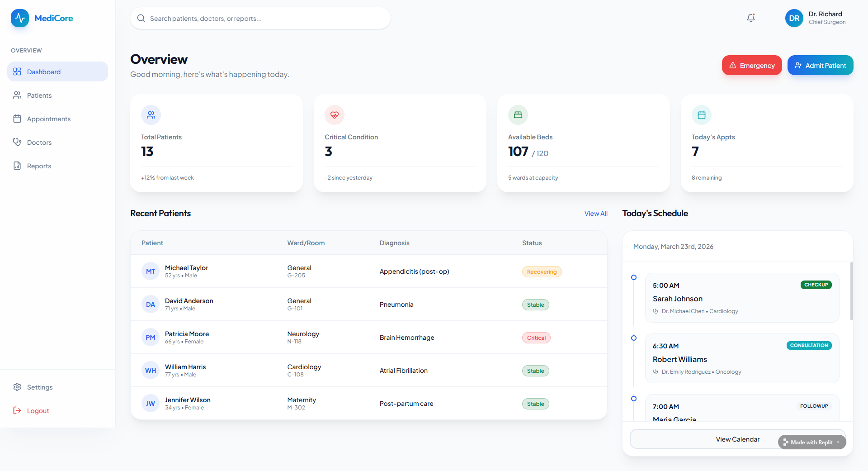Navigate to Reports in sidebar

tap(39, 166)
